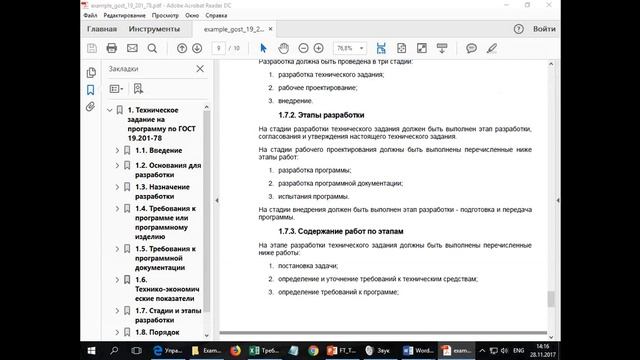Viewport: 640px width, 360px height.
Task: Click the fit one full page icon
Action: tap(401, 48)
